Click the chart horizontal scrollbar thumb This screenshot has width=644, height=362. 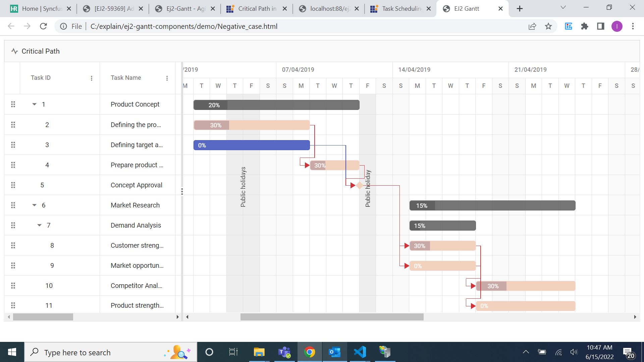tap(332, 317)
